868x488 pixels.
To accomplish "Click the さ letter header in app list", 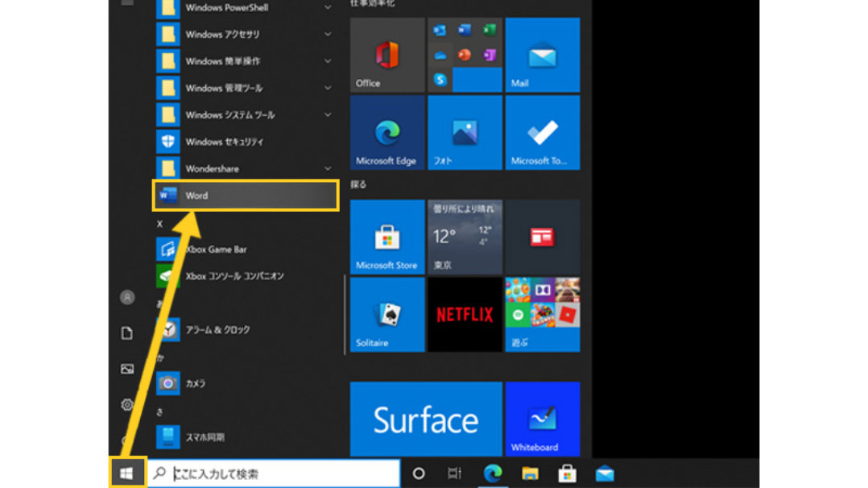I will [160, 412].
